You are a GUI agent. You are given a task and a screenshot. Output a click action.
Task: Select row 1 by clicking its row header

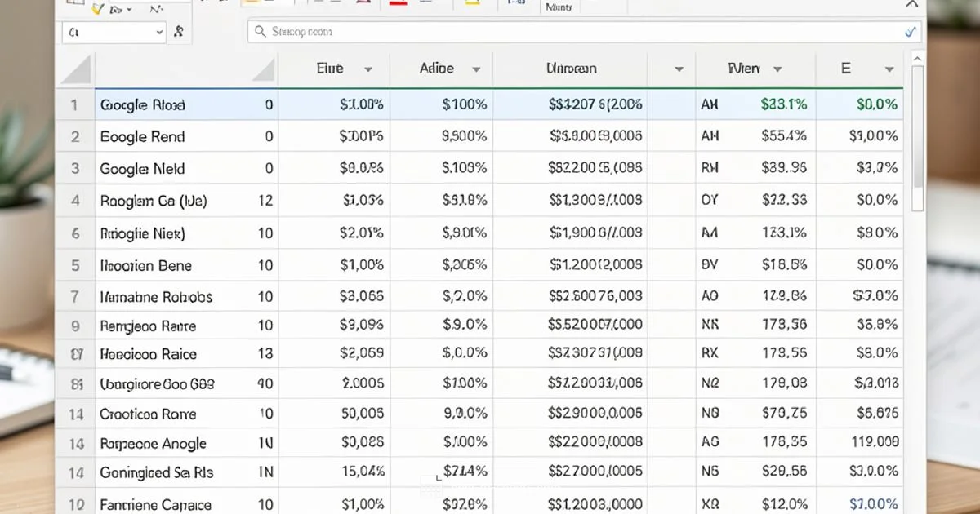[74, 104]
